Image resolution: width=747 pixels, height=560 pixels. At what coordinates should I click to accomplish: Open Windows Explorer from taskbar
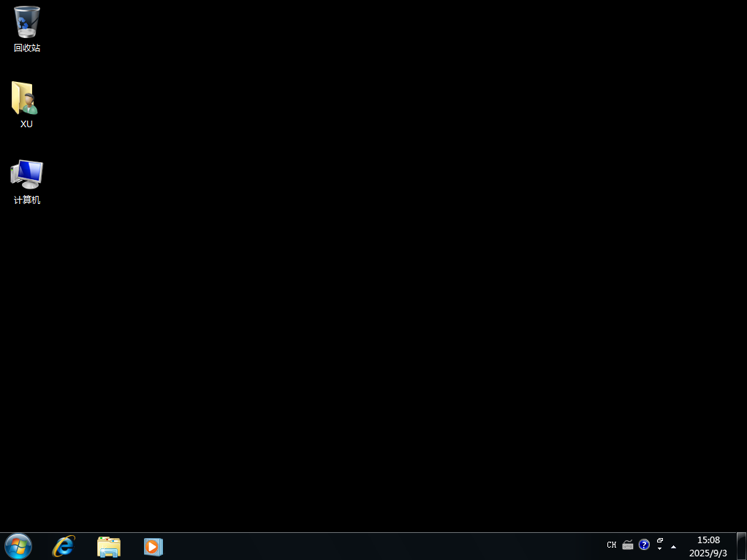[x=108, y=546]
